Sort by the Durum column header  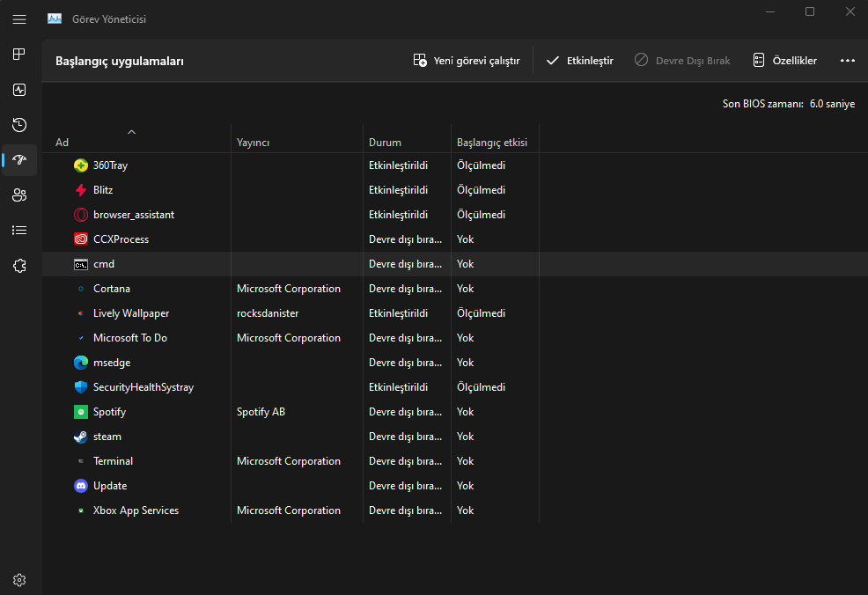pos(385,143)
